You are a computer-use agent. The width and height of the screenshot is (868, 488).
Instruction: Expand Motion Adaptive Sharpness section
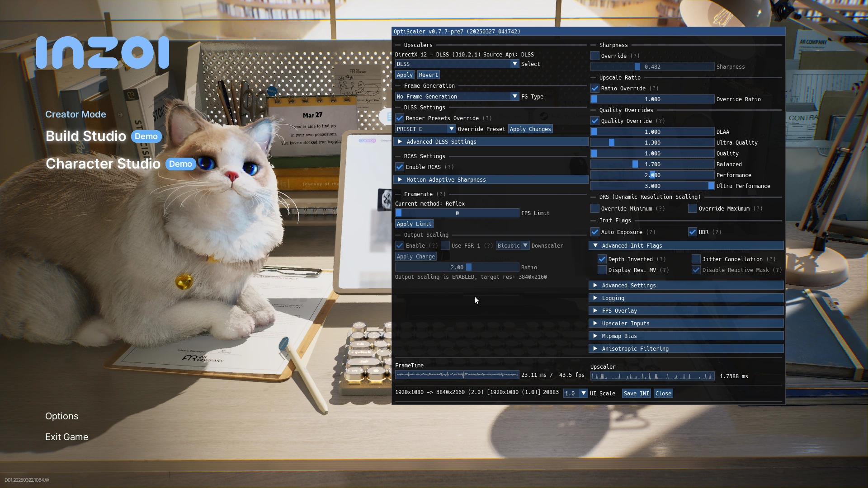[491, 180]
